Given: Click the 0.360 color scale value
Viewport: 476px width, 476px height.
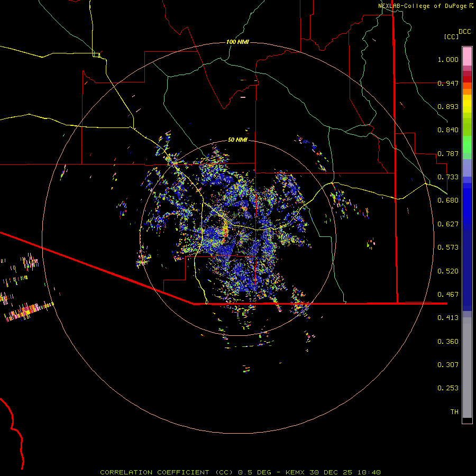Looking at the screenshot, I should coord(448,342).
